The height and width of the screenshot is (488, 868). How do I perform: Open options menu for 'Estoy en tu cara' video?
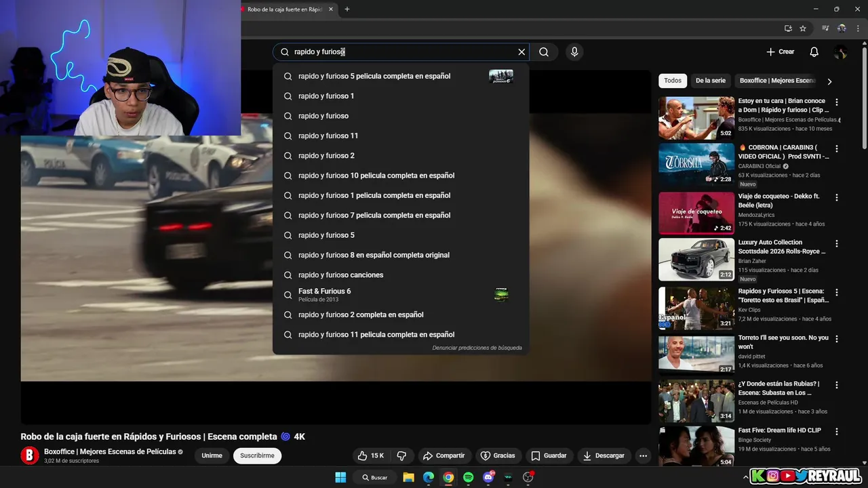836,102
